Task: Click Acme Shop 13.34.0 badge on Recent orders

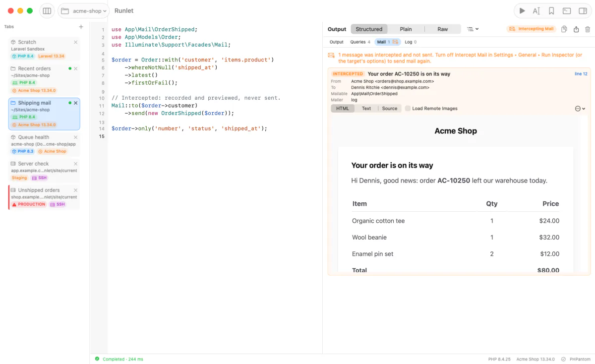Action: (34, 91)
